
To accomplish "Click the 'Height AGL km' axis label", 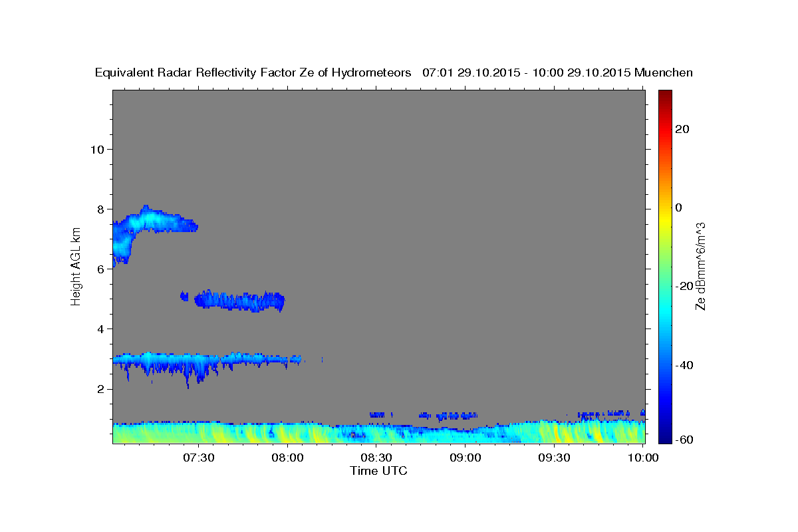I will pos(76,266).
